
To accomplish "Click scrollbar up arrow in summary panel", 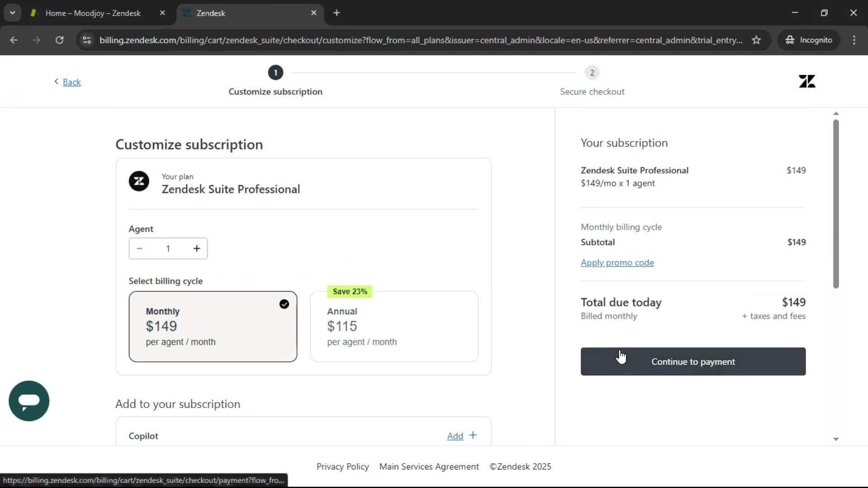I will click(x=836, y=113).
